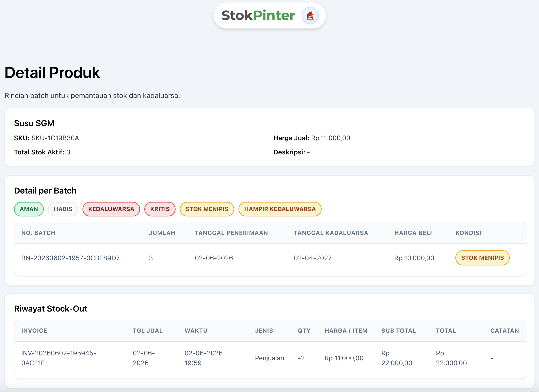Click the JENIS column header
Screen dimensions: 539x392
264,330
